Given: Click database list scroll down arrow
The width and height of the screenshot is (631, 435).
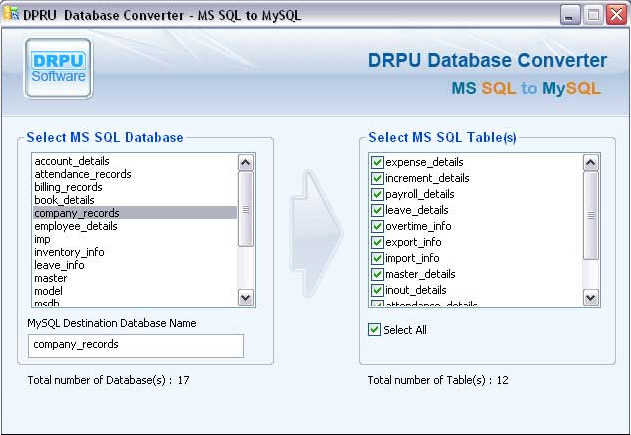Looking at the screenshot, I should 245,298.
